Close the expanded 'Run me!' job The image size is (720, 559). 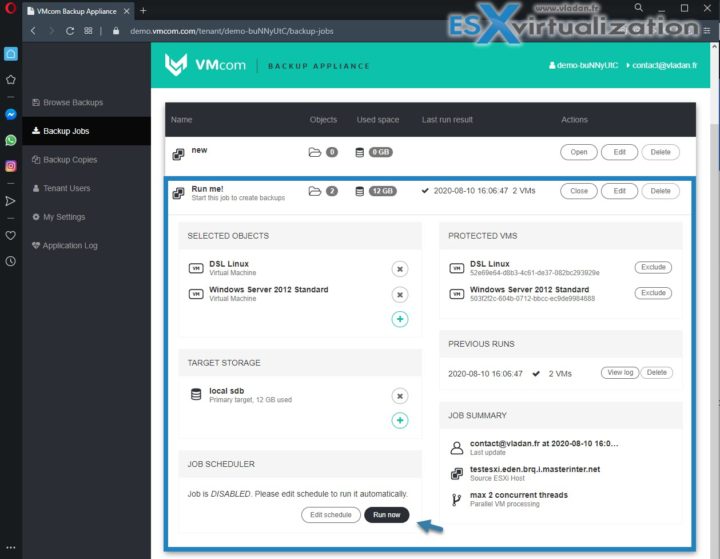[x=579, y=191]
